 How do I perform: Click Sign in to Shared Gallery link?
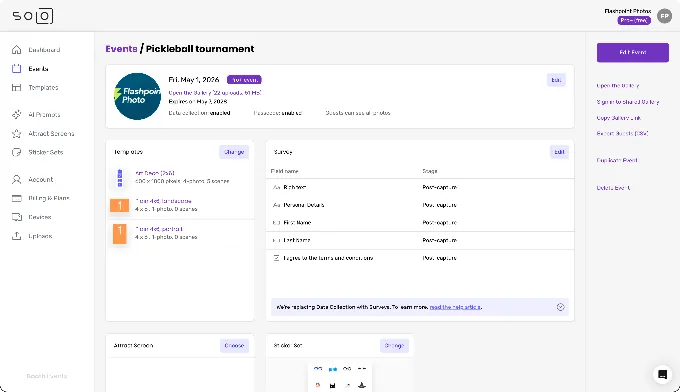tap(628, 102)
